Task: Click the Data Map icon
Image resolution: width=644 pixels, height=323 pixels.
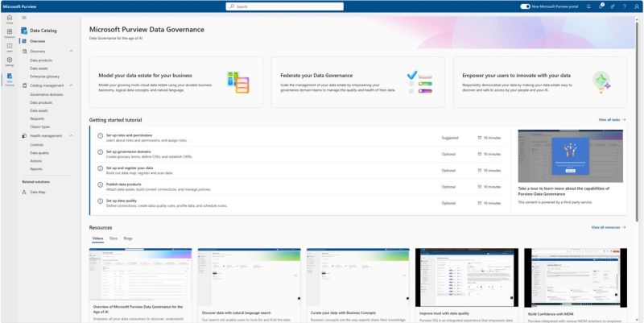Action: pyautogui.click(x=25, y=192)
